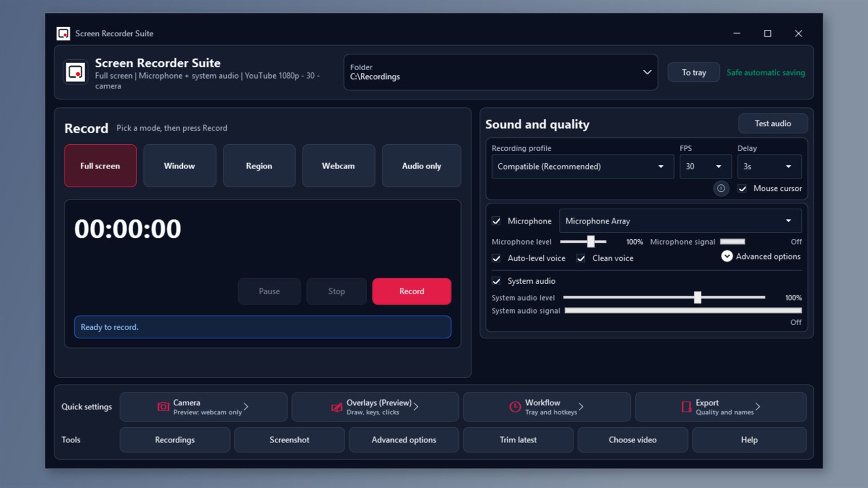Maximize the Screen Recorder Suite window

pyautogui.click(x=768, y=34)
